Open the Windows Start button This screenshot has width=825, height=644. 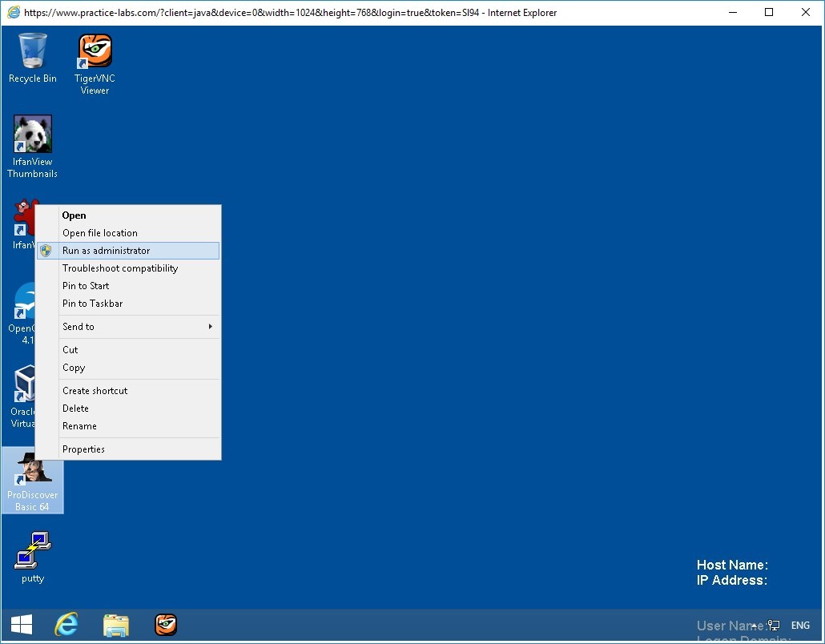[x=22, y=625]
